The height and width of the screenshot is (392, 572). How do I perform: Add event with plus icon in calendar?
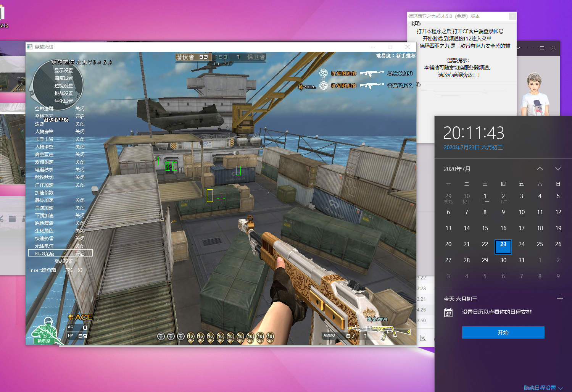coord(560,299)
